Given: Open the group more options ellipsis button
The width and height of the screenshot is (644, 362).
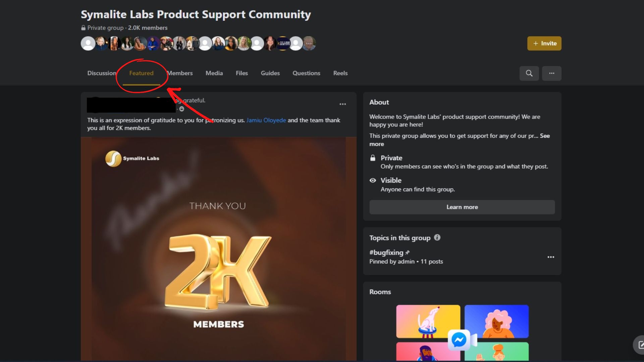Looking at the screenshot, I should pos(551,73).
